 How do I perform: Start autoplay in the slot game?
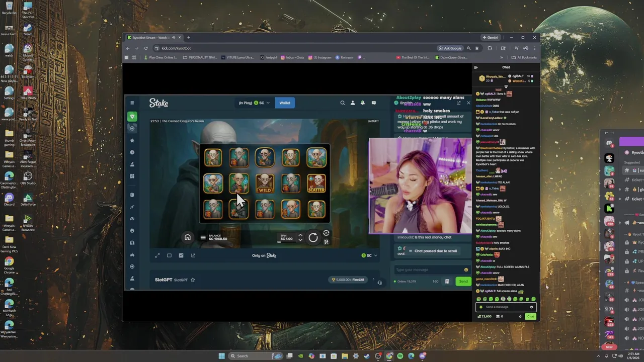(x=326, y=233)
